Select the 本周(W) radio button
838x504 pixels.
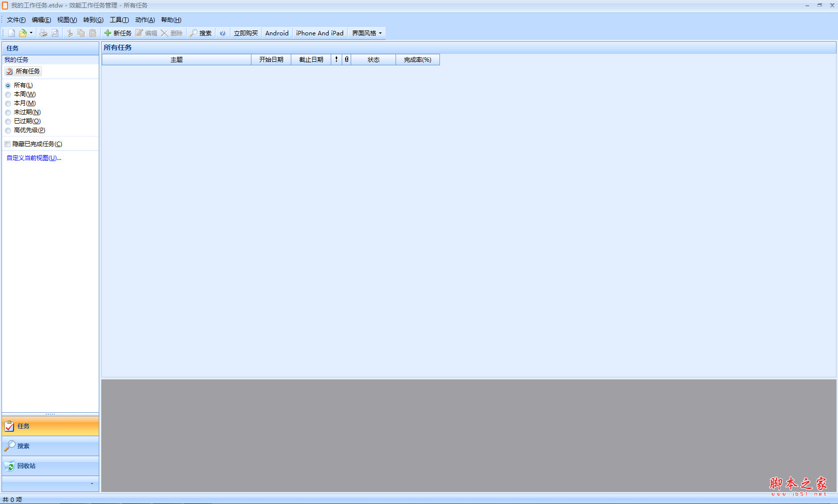[8, 94]
